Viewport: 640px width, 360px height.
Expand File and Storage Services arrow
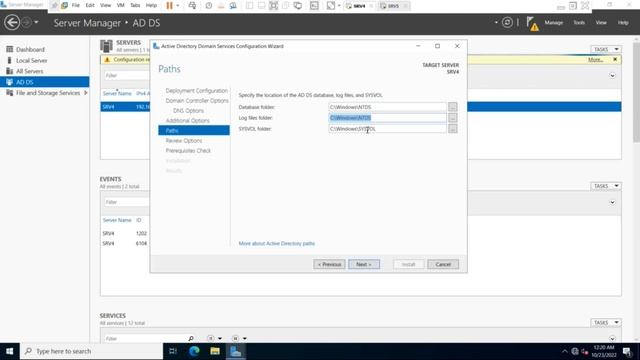pyautogui.click(x=86, y=93)
